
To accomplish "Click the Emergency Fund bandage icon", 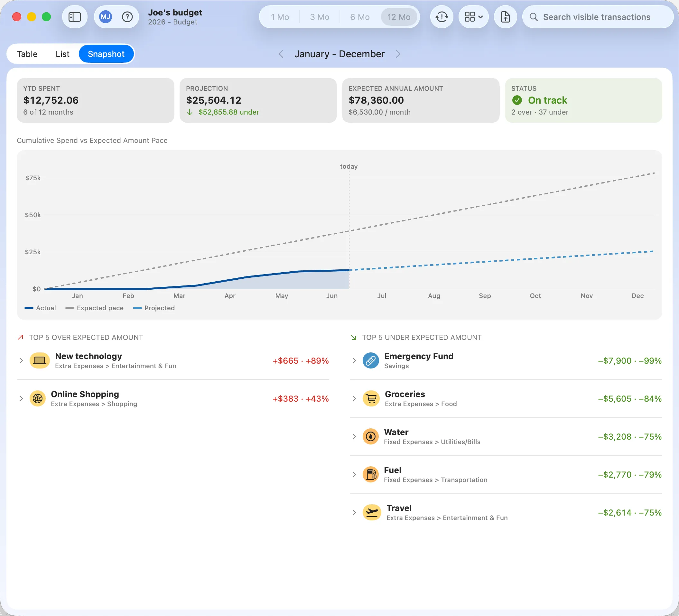I will pyautogui.click(x=371, y=361).
